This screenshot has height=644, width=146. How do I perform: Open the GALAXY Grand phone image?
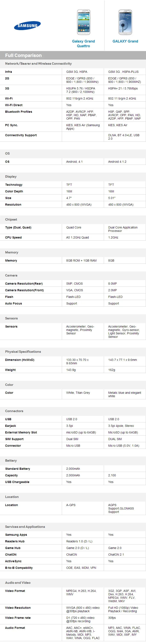click(x=125, y=22)
